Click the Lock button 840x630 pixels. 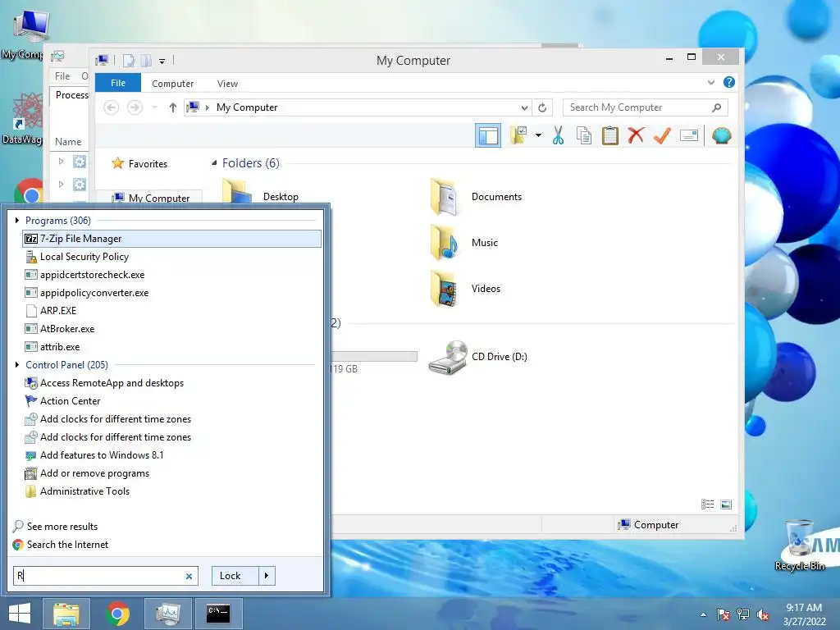click(x=235, y=576)
